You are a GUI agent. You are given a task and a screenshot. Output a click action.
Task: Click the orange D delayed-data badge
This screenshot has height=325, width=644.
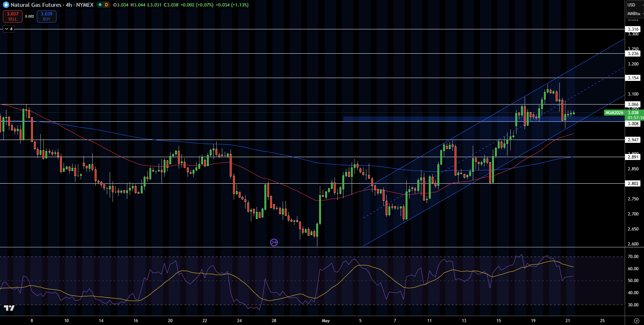(x=106, y=5)
